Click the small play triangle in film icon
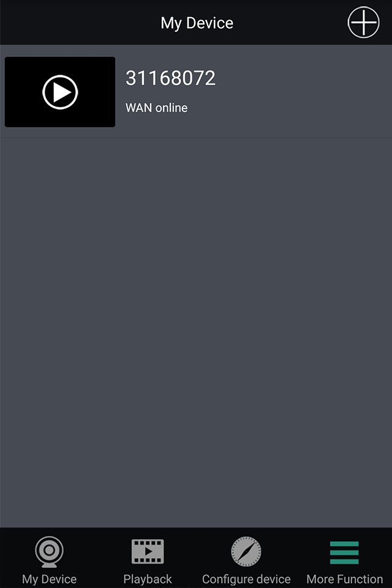 click(x=149, y=551)
